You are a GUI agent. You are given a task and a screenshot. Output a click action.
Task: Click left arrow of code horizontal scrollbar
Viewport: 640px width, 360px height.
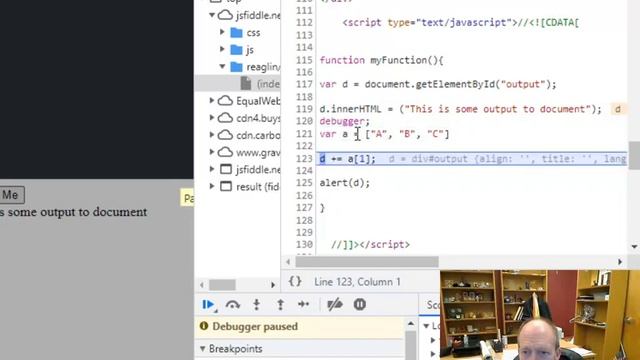pyautogui.click(x=288, y=261)
